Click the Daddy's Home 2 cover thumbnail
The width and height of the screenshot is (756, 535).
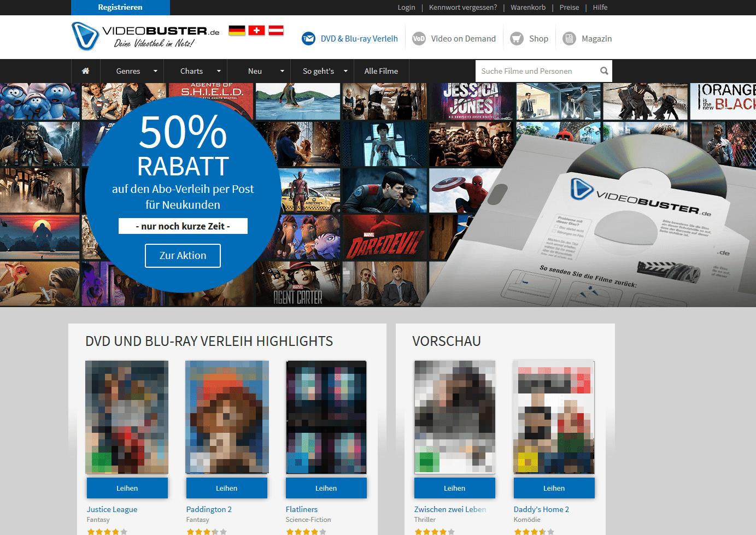tap(554, 417)
